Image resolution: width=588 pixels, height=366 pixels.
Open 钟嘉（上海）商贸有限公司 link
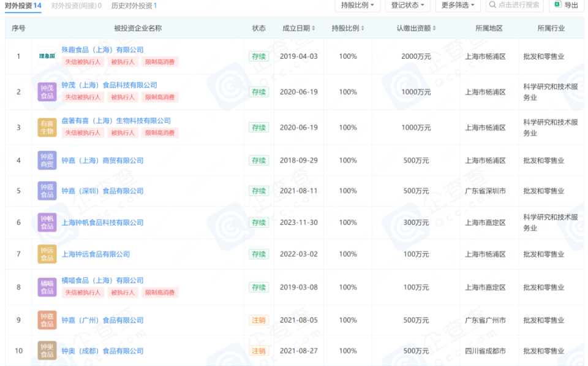click(x=102, y=160)
